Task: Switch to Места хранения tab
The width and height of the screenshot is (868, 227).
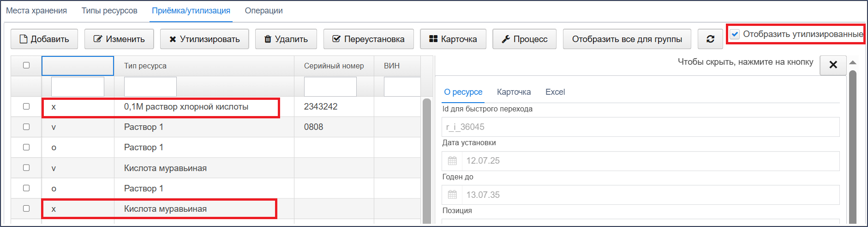Action: tap(36, 11)
